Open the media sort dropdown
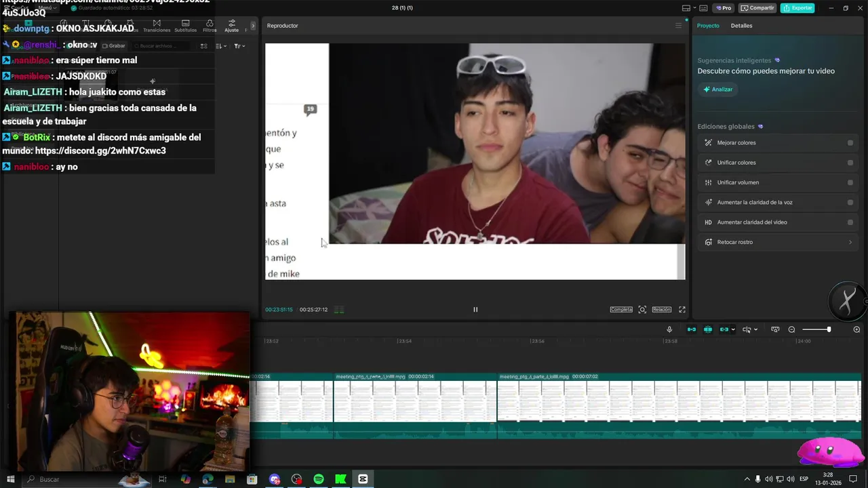The height and width of the screenshot is (488, 868). point(221,46)
